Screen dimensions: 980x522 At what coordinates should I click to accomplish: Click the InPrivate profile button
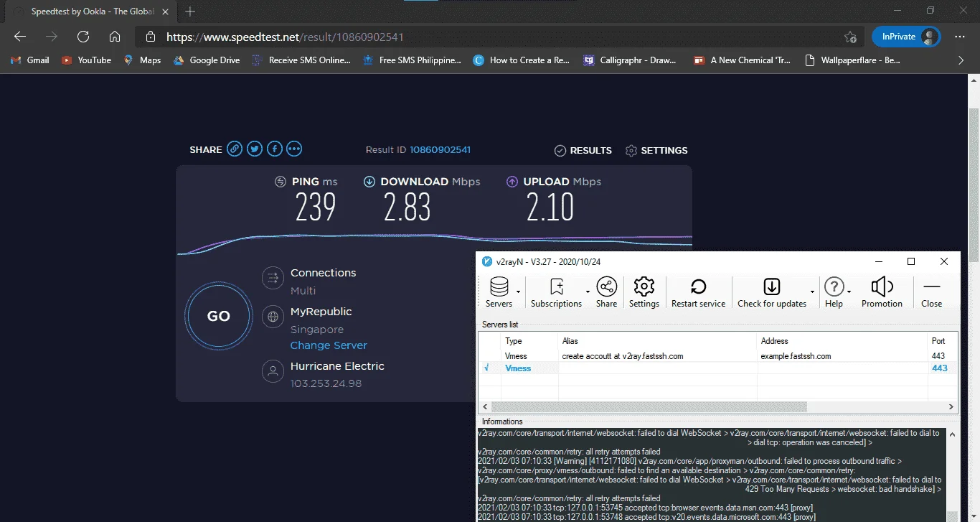906,37
